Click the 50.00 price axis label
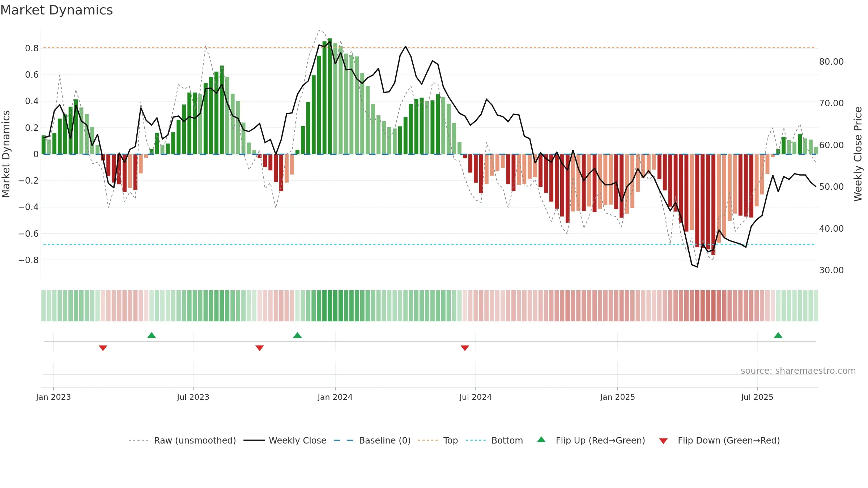 pos(831,187)
